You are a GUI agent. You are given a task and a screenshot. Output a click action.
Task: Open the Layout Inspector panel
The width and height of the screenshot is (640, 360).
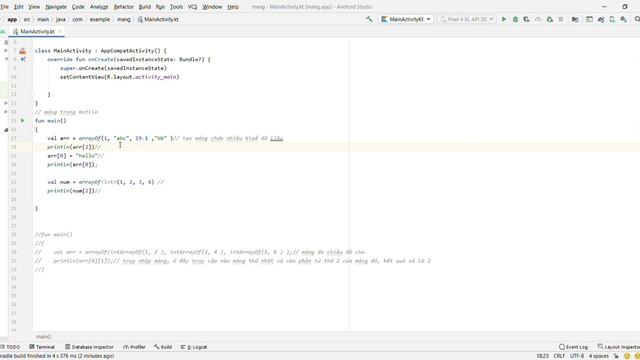tap(618, 347)
